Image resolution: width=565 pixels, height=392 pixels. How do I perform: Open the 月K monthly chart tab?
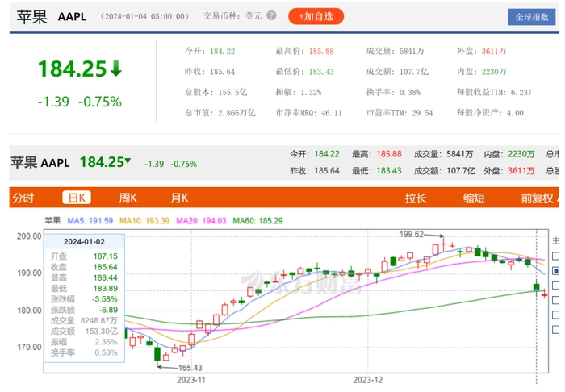(x=179, y=198)
